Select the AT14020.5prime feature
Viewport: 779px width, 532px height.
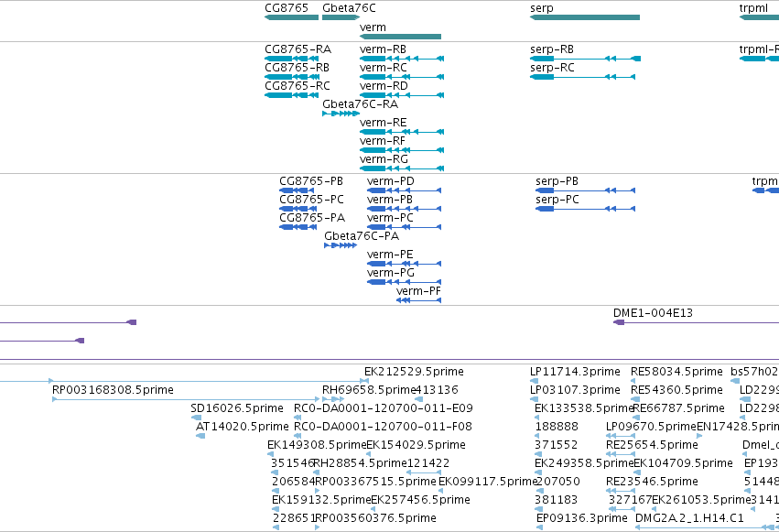200,436
